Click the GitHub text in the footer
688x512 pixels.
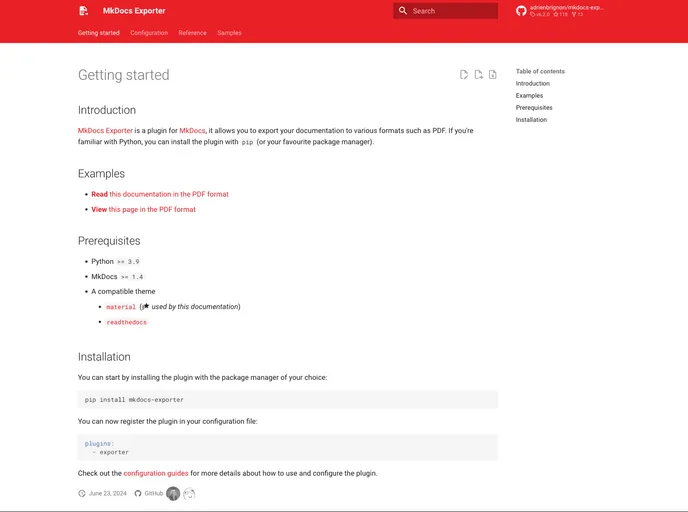pos(154,494)
